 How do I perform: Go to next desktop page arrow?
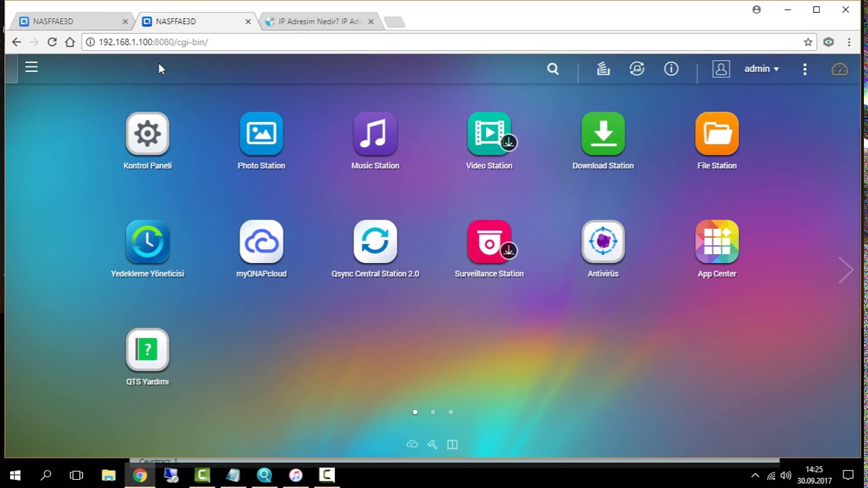pyautogui.click(x=846, y=270)
